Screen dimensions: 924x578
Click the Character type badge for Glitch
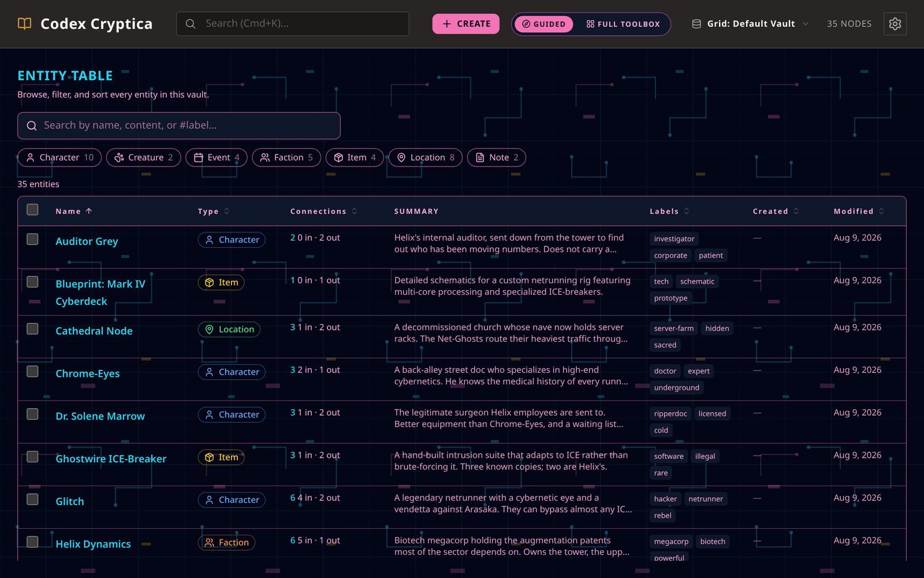coord(232,500)
